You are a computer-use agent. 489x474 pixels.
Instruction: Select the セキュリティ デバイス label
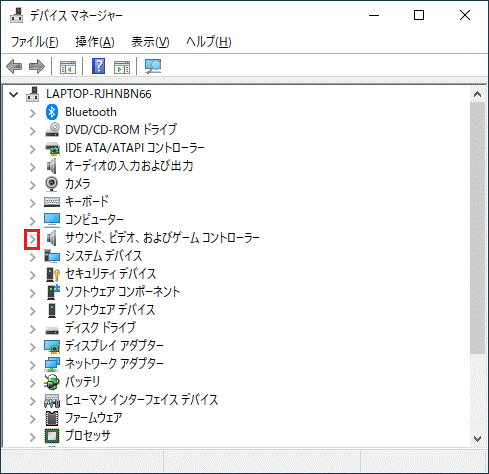pos(111,274)
